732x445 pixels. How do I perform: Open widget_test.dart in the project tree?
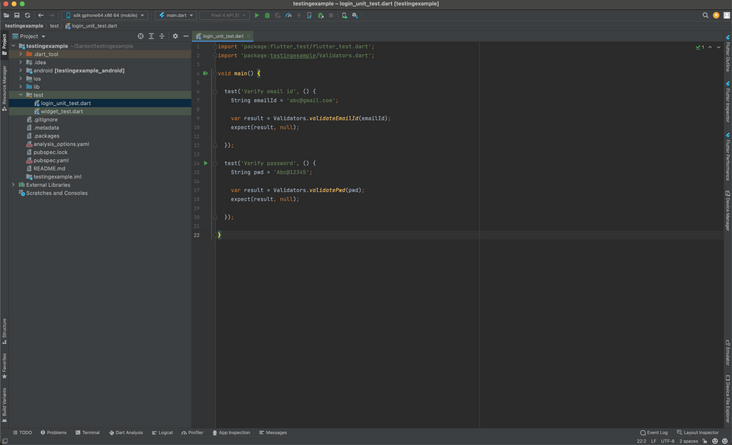coord(62,111)
